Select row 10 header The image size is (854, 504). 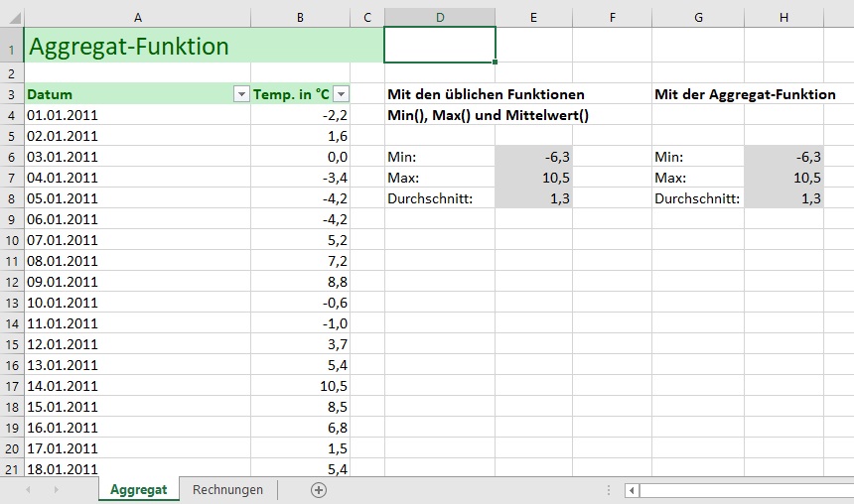(11, 240)
